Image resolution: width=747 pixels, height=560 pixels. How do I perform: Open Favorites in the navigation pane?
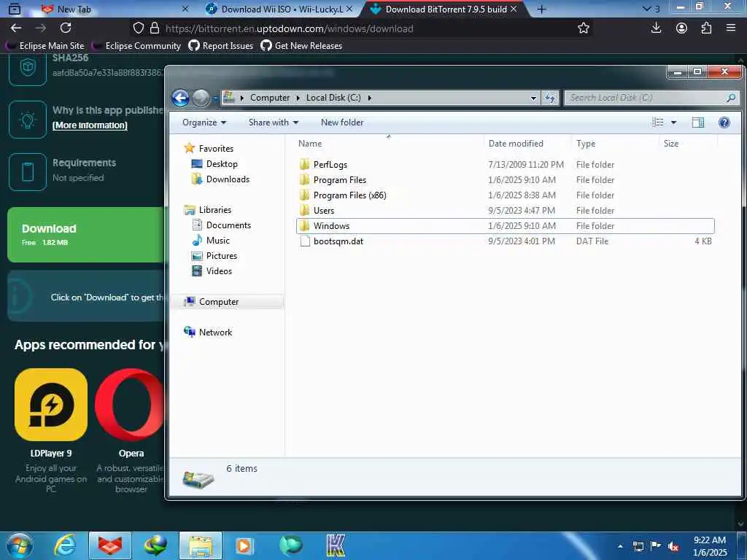216,149
